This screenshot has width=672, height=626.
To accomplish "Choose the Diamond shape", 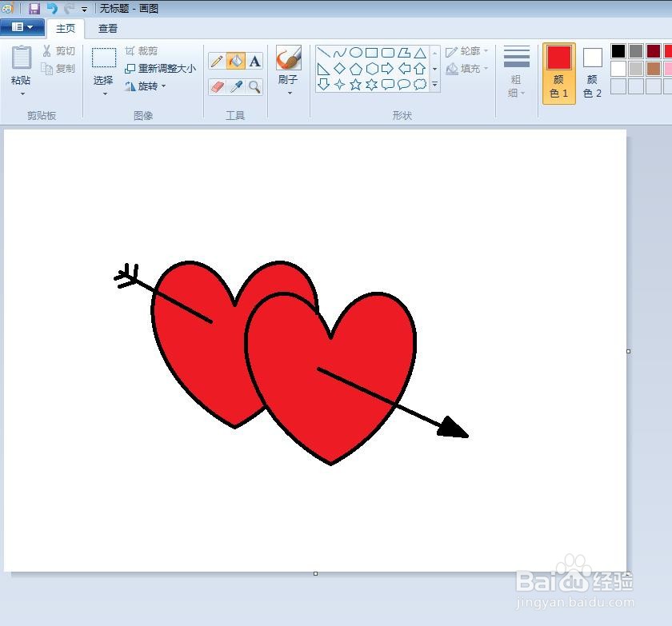I will click(x=340, y=69).
